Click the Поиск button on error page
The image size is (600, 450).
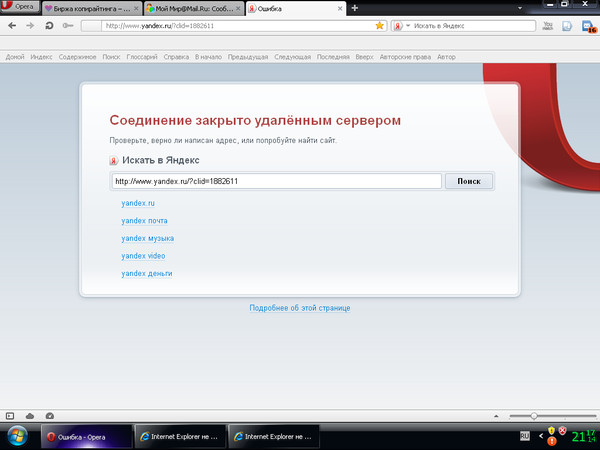(469, 181)
